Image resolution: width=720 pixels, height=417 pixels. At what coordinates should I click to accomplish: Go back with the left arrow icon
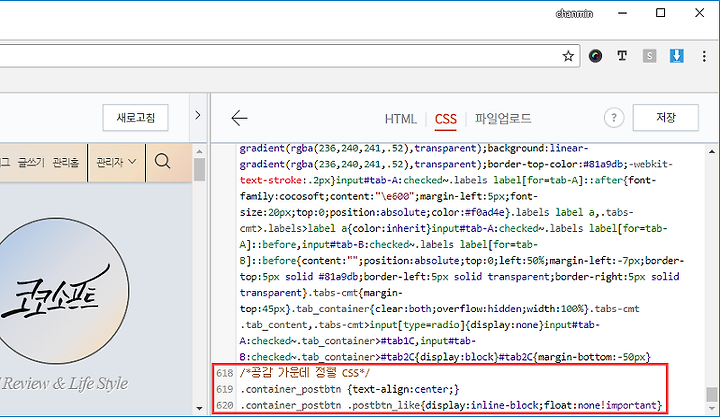[239, 118]
